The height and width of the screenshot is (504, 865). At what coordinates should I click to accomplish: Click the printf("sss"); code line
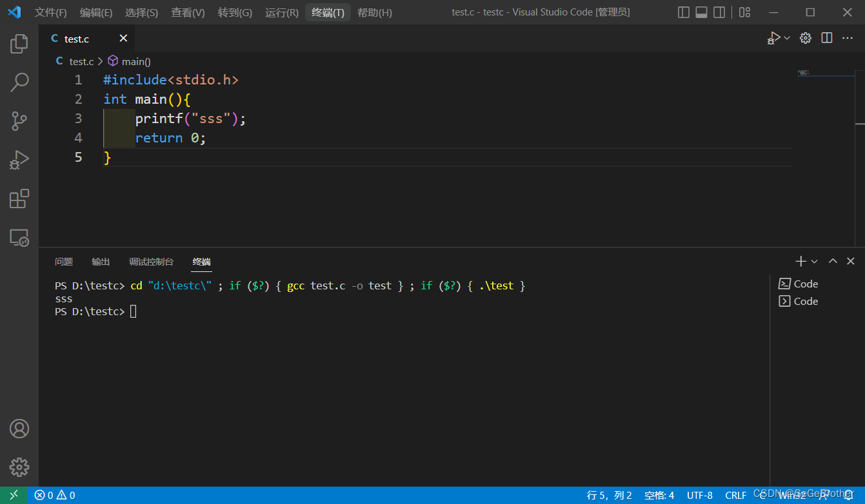(191, 119)
